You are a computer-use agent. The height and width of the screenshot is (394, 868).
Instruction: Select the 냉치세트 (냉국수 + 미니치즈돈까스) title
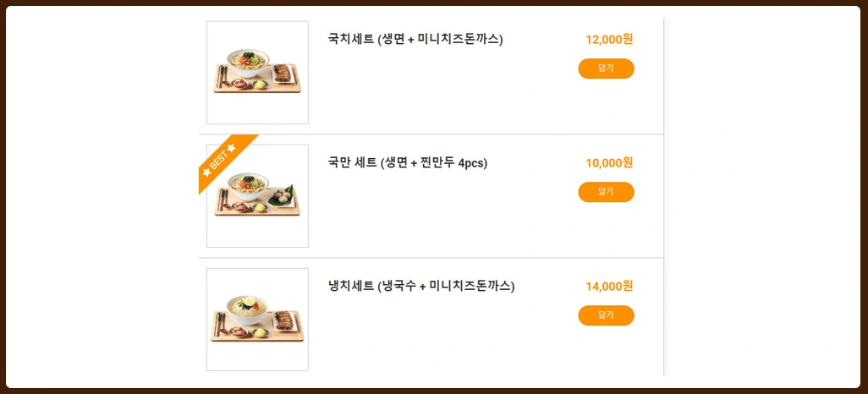click(x=421, y=286)
